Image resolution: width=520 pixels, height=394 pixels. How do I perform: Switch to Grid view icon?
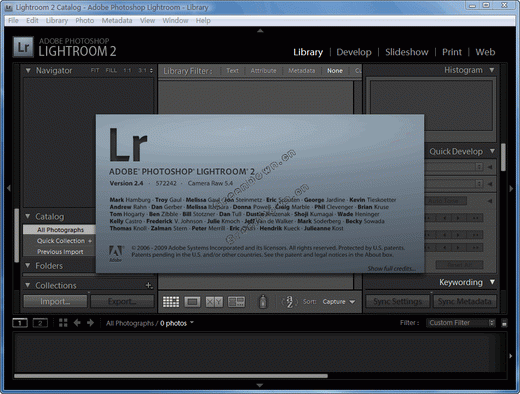(x=171, y=302)
